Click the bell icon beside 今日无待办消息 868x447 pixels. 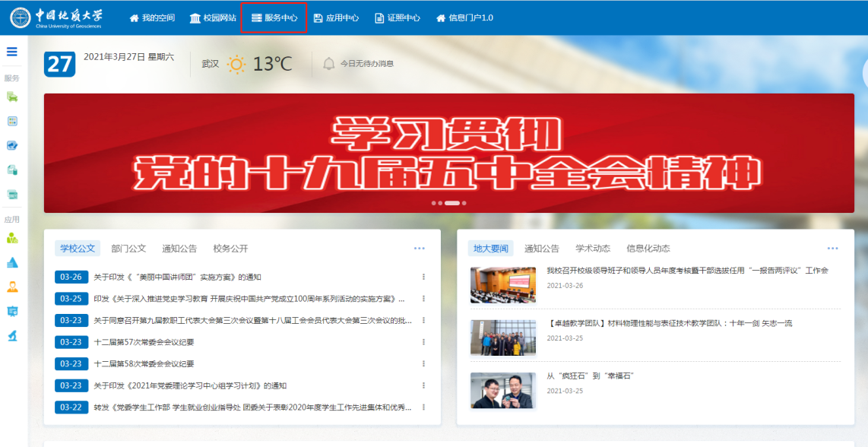pyautogui.click(x=329, y=64)
